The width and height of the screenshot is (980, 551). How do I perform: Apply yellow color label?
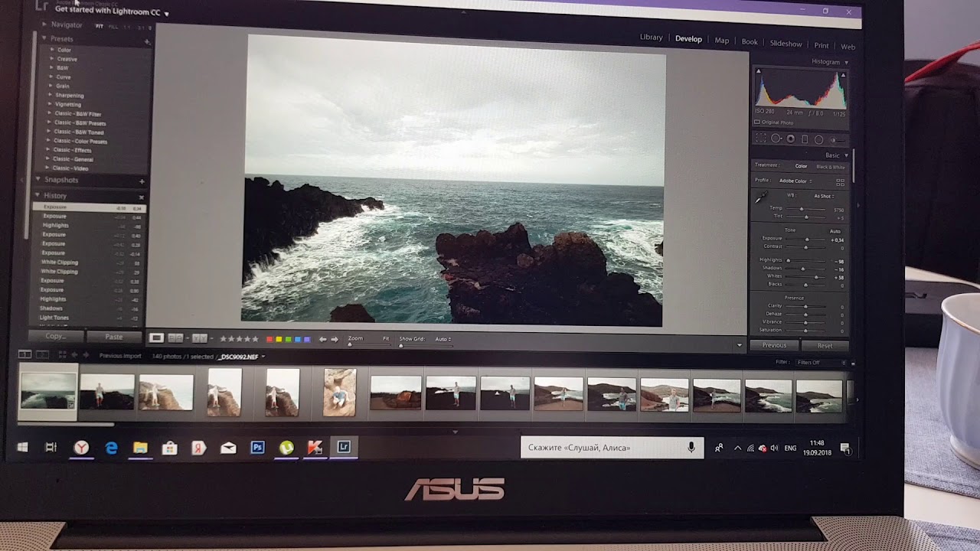[x=279, y=338]
